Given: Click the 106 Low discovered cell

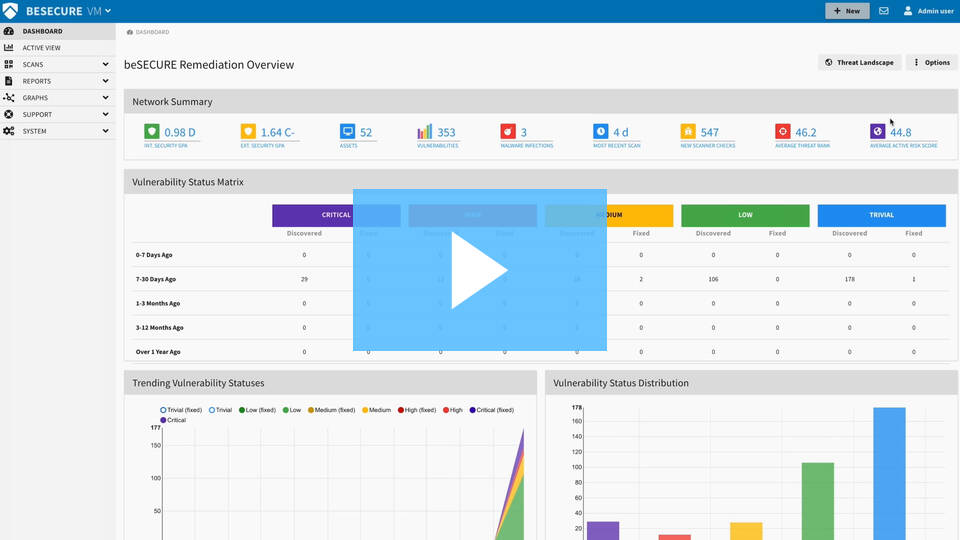Looking at the screenshot, I should coord(713,279).
